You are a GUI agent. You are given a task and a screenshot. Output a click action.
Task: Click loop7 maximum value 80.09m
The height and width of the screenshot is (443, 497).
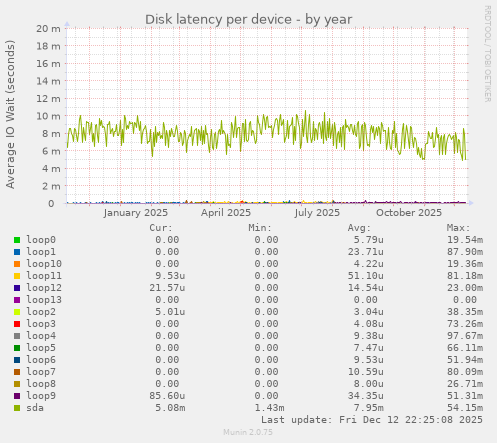(465, 372)
